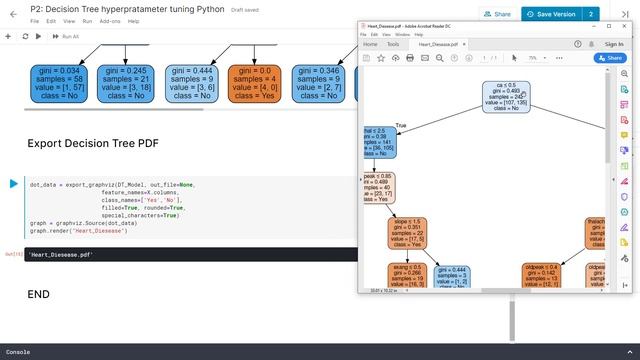Screen dimensions: 640x360
Task: Click Run All in the notebook toolbar
Action: pyautogui.click(x=66, y=36)
